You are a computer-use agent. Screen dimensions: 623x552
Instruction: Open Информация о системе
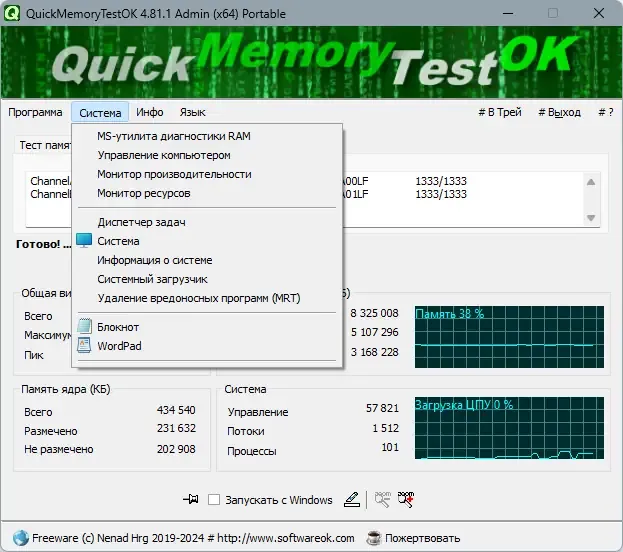pyautogui.click(x=207, y=260)
